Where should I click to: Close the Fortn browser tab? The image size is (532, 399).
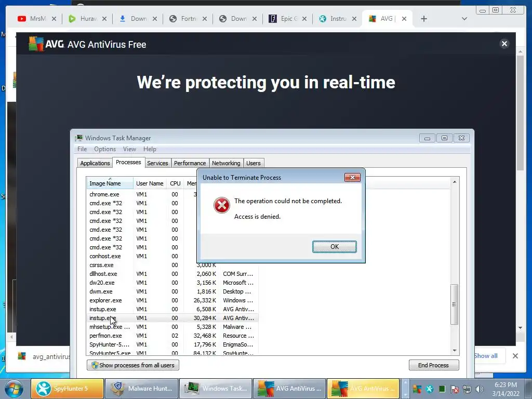coord(205,19)
